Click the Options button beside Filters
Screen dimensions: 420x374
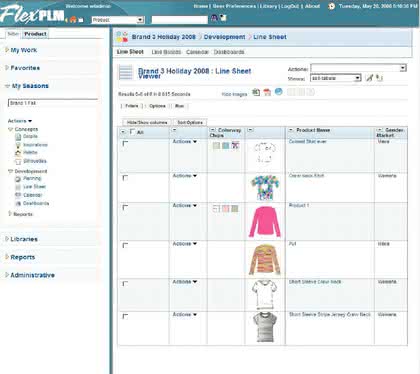point(157,106)
